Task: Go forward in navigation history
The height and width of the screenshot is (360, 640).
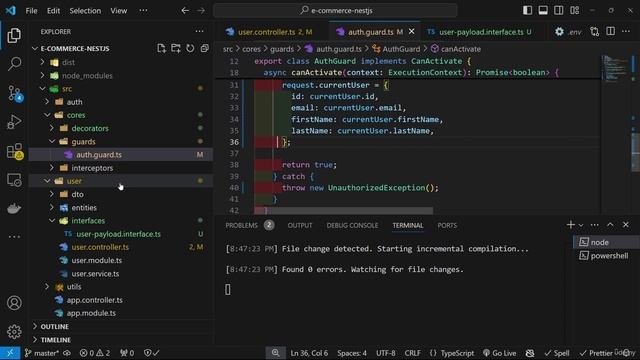Action: [x=201, y=11]
